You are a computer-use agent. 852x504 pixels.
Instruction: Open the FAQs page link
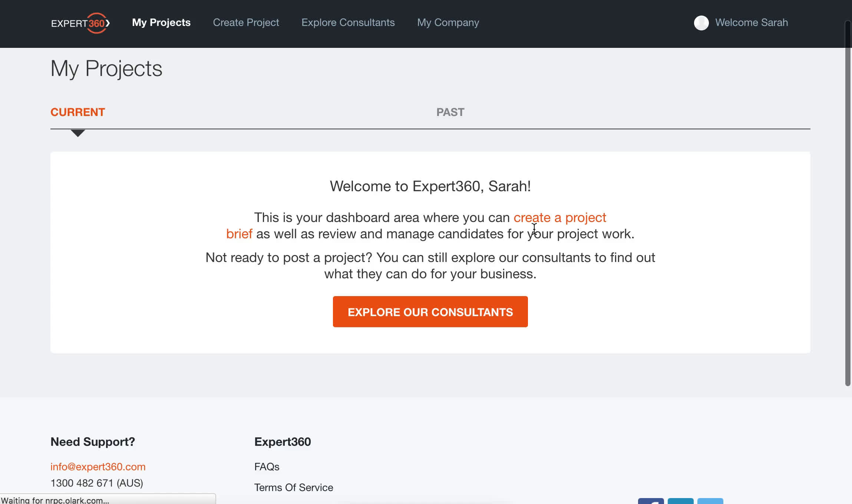[266, 467]
